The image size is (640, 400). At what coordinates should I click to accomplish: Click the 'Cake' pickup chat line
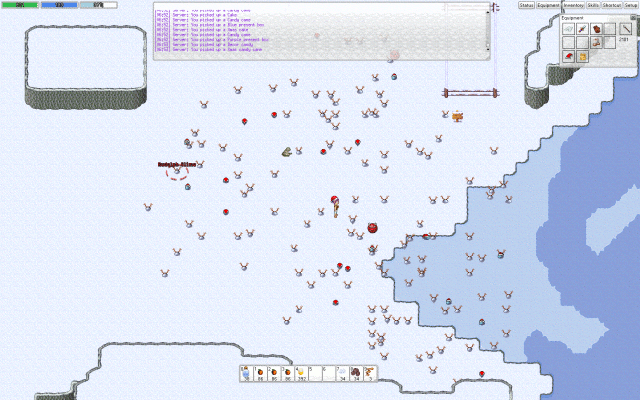[197, 15]
